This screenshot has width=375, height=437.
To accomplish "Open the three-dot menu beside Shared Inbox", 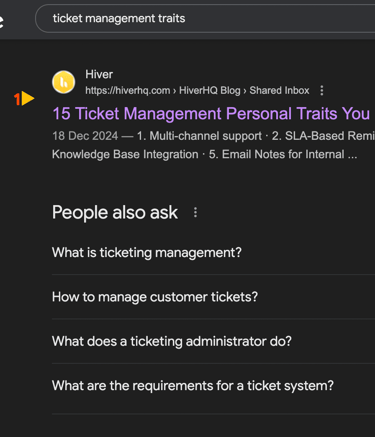I will click(322, 90).
